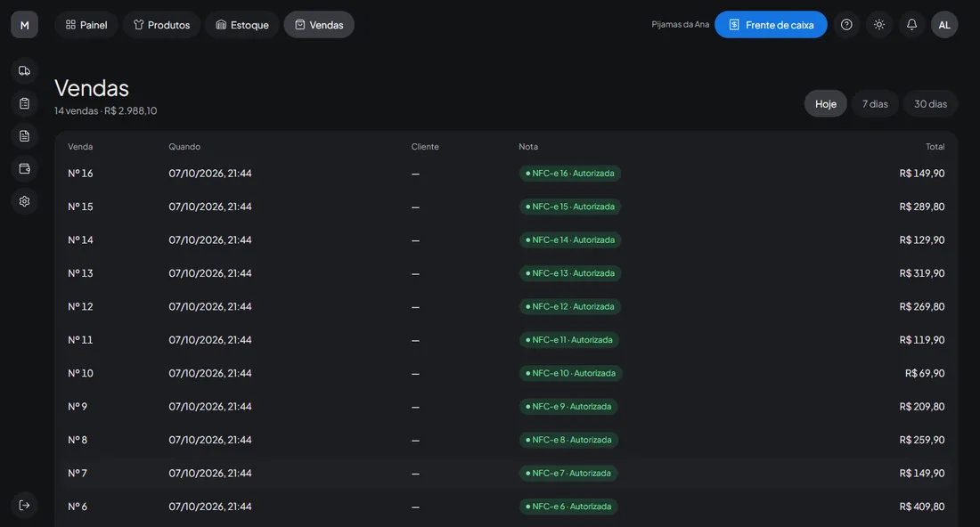
Task: Open Frente de caixa
Action: (x=771, y=25)
